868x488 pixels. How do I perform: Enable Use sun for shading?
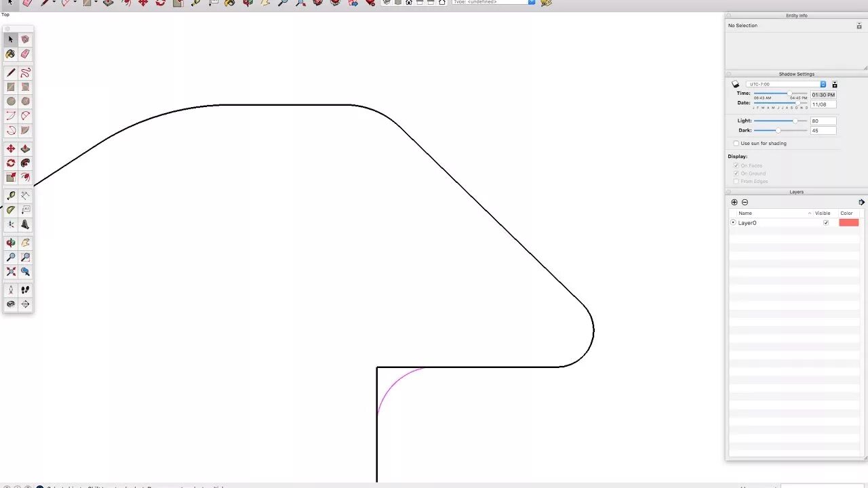[736, 144]
